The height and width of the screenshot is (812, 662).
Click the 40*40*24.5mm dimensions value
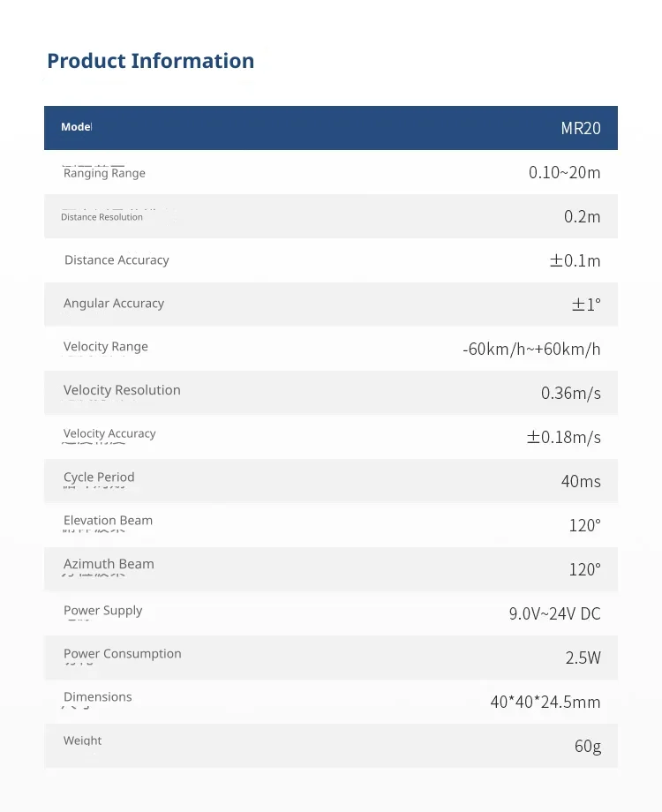click(545, 703)
